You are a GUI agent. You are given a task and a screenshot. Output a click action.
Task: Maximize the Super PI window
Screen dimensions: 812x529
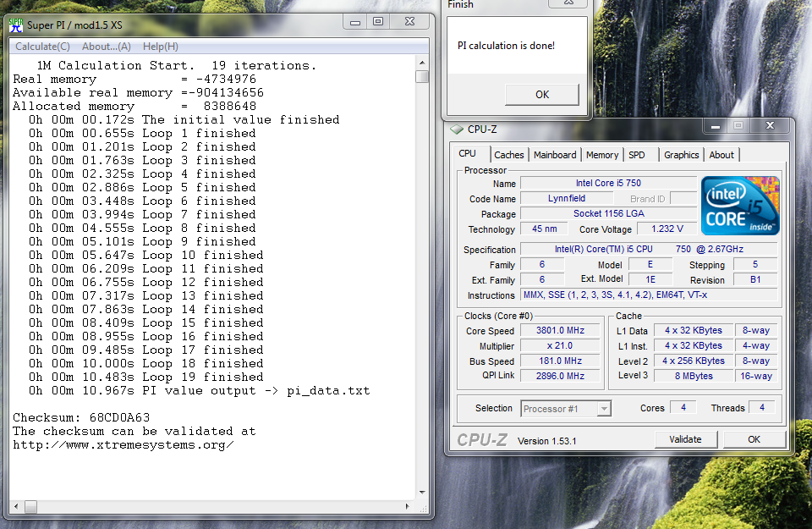pos(378,22)
